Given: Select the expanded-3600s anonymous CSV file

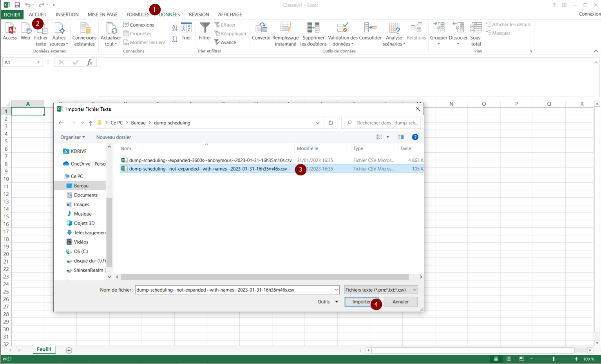Looking at the screenshot, I should point(210,160).
